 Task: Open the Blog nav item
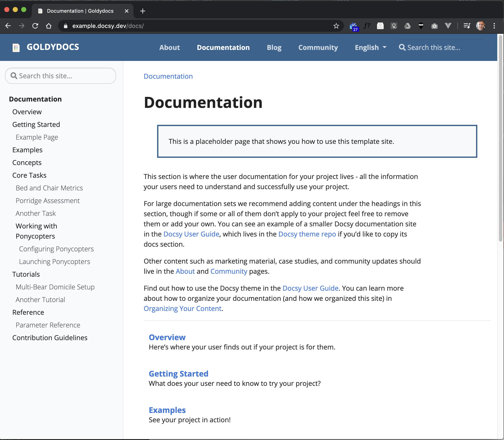(x=274, y=47)
